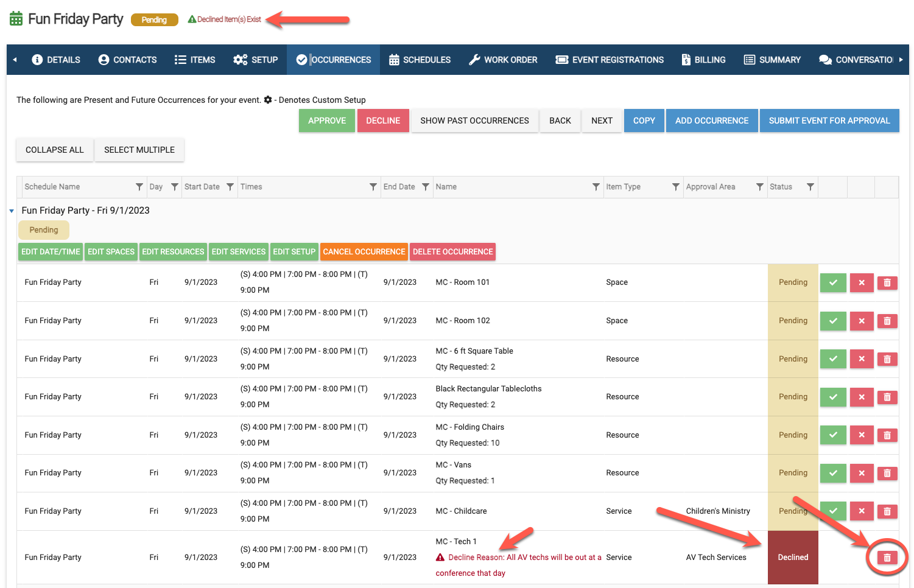This screenshot has height=588, width=914.
Task: Click the orange Cancel Occurrence button
Action: click(364, 252)
